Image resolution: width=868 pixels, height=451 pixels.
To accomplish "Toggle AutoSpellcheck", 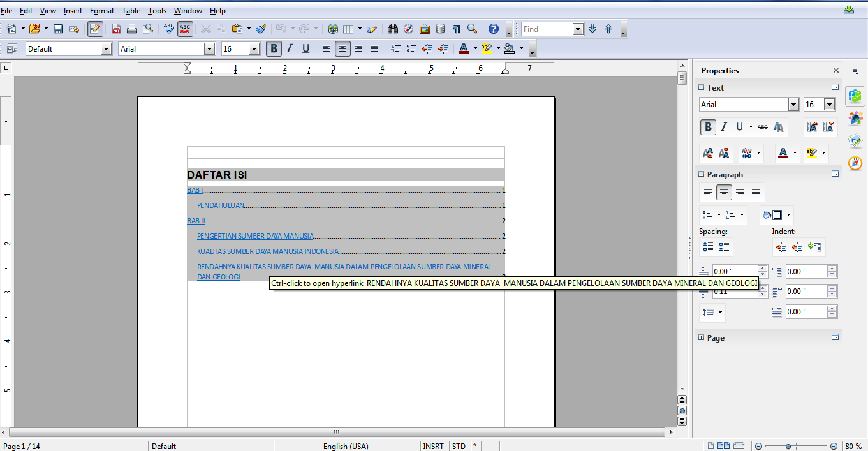I will [185, 29].
